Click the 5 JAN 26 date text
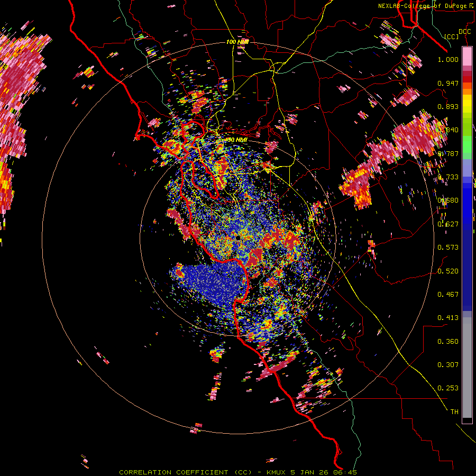476x476 pixels. tap(310, 472)
